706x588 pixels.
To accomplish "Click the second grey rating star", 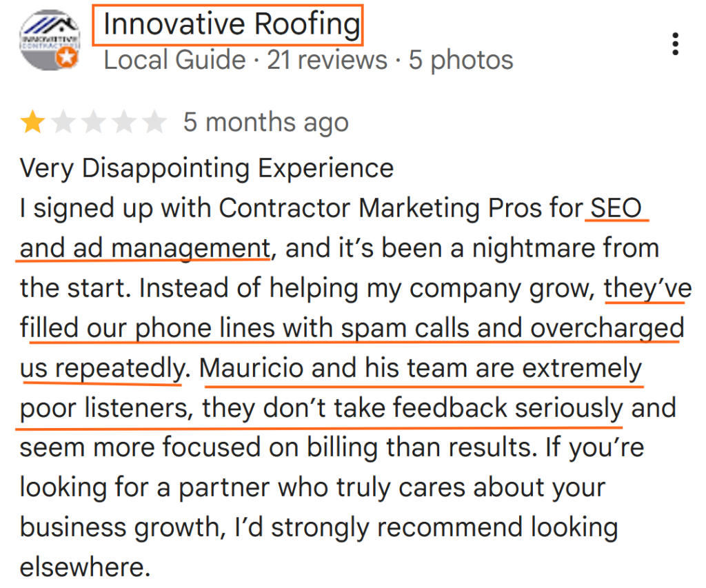I will (x=63, y=123).
